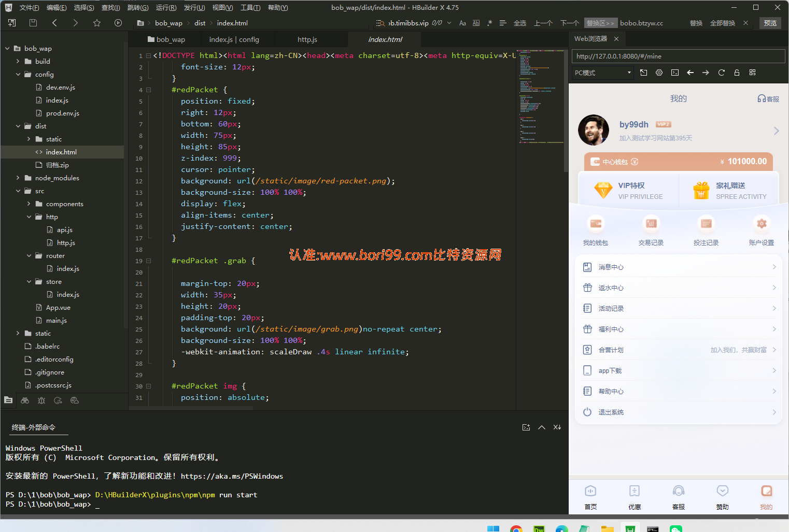Click 全部替换 replace all button
Screen dimensions: 789x532
(723, 23)
